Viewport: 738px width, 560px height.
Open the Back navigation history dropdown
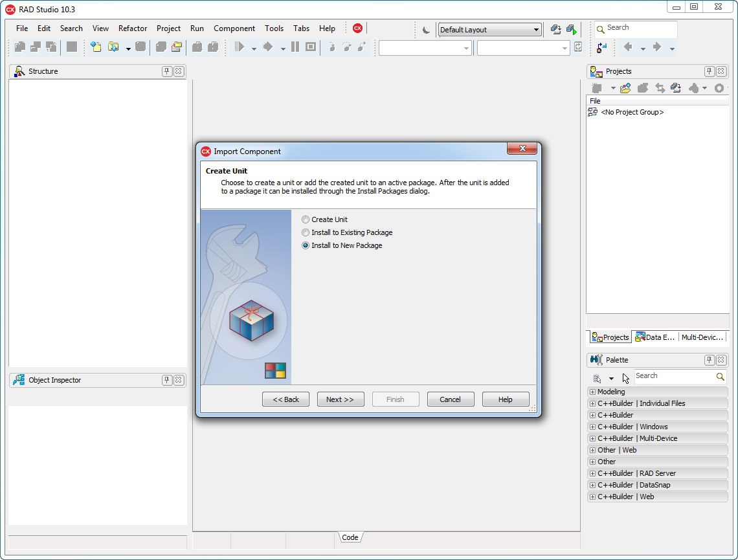pyautogui.click(x=643, y=49)
